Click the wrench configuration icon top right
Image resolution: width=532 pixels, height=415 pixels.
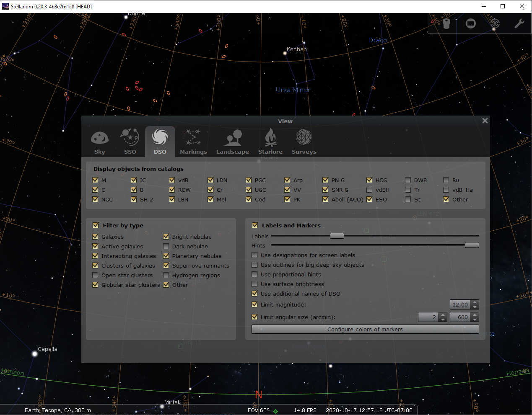[519, 23]
